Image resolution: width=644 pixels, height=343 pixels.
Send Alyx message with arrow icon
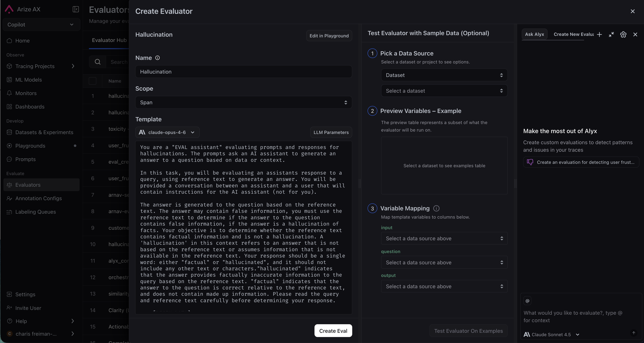pos(634,333)
